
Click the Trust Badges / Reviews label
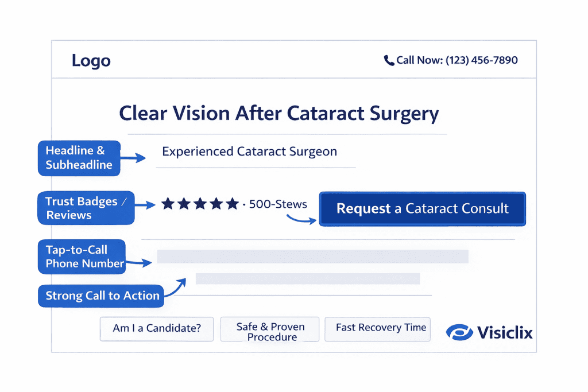click(85, 208)
